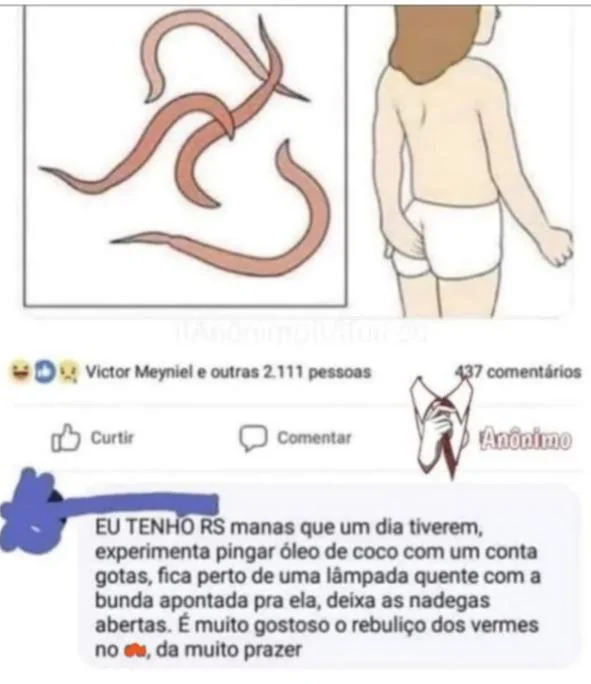Select the 'EU TENHO RS' comment opening text
This screenshot has width=591, height=684.
tap(160, 527)
